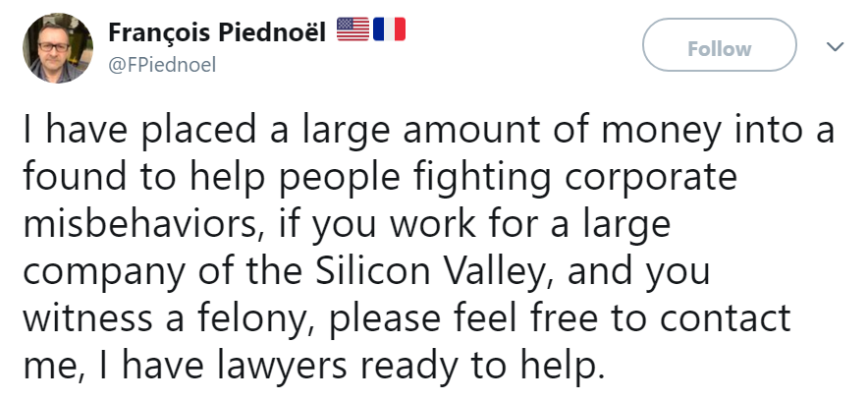Click the word "contact" in the tweet
Viewport: 868px width, 401px height.
point(725,320)
